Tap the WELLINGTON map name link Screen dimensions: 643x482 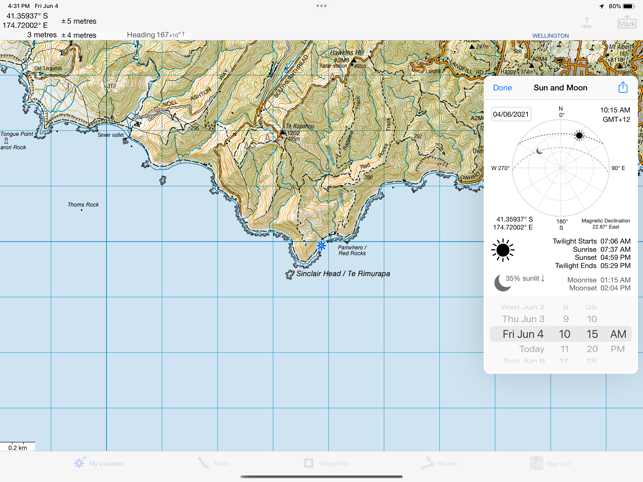coord(550,36)
